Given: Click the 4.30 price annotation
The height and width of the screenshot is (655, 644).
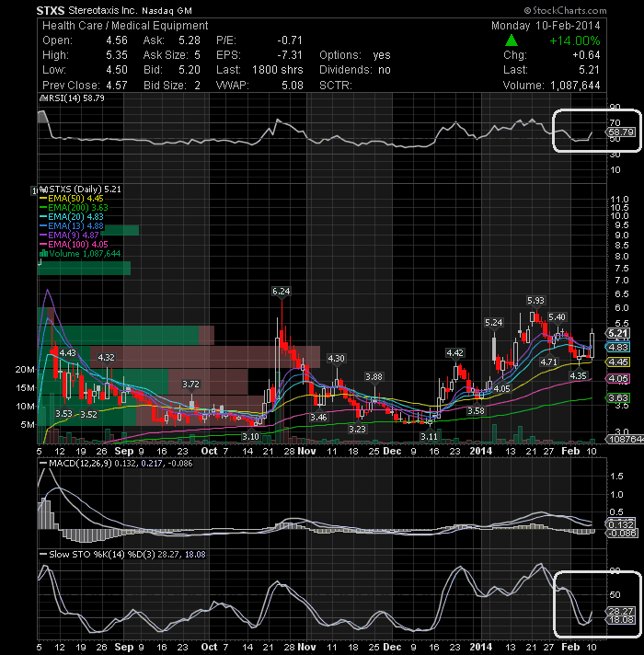Looking at the screenshot, I should (336, 359).
